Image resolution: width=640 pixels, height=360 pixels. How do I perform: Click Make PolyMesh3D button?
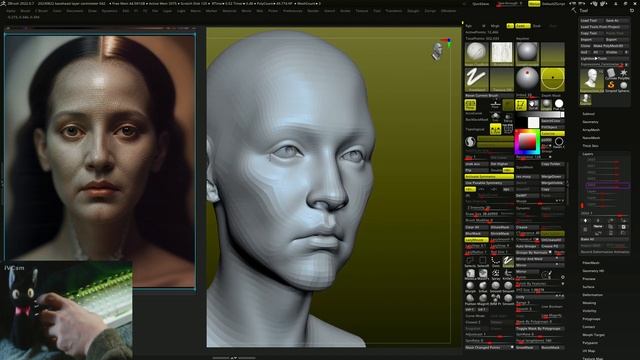click(611, 46)
